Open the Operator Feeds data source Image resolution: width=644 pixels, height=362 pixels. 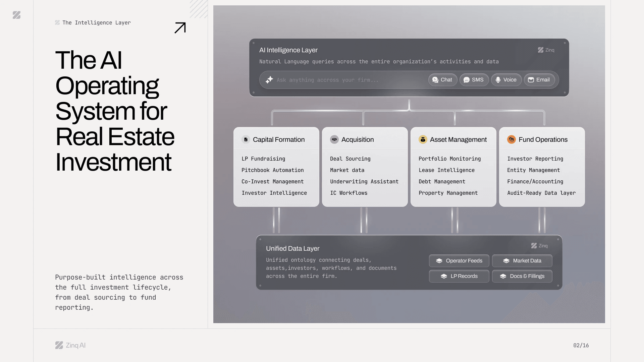pos(459,261)
